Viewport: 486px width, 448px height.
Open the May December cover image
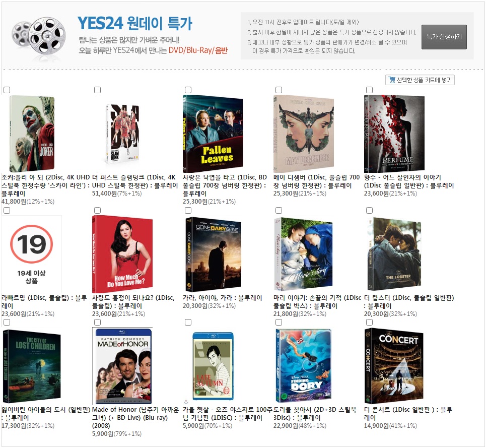coord(303,134)
